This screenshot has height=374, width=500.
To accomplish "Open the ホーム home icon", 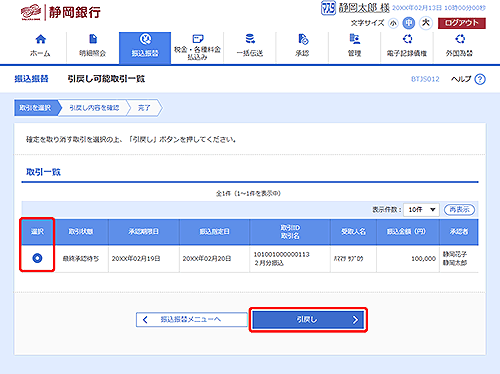I will pos(40,39).
